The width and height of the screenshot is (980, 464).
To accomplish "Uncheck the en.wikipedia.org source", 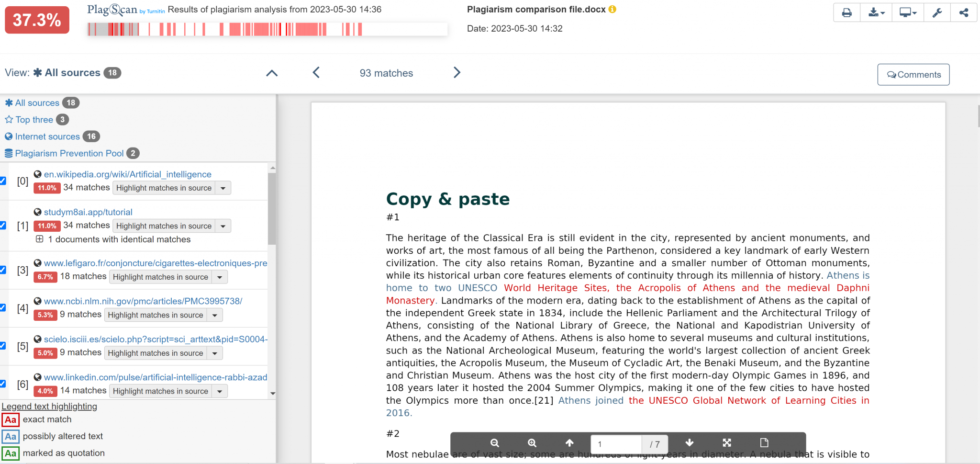I will 3,181.
